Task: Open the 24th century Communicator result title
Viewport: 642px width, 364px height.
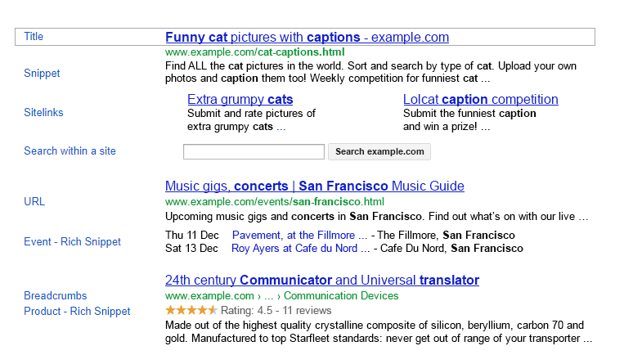Action: coord(322,280)
